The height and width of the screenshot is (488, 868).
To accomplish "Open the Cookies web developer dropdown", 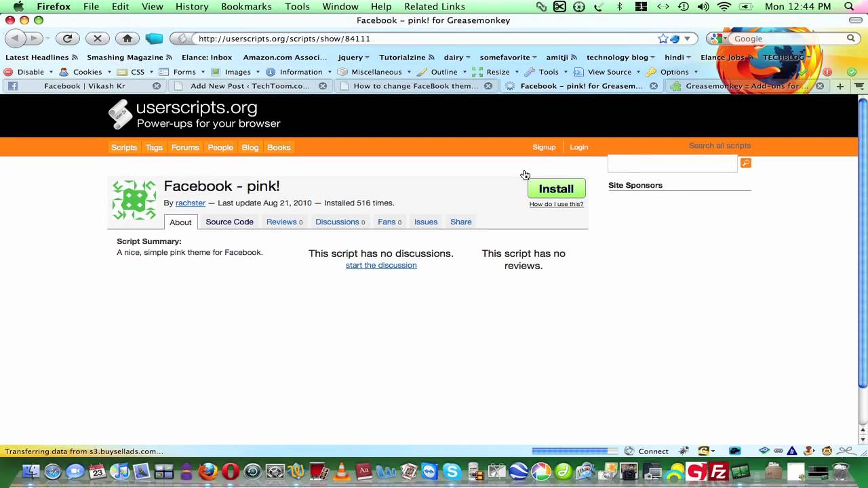I will pos(85,72).
